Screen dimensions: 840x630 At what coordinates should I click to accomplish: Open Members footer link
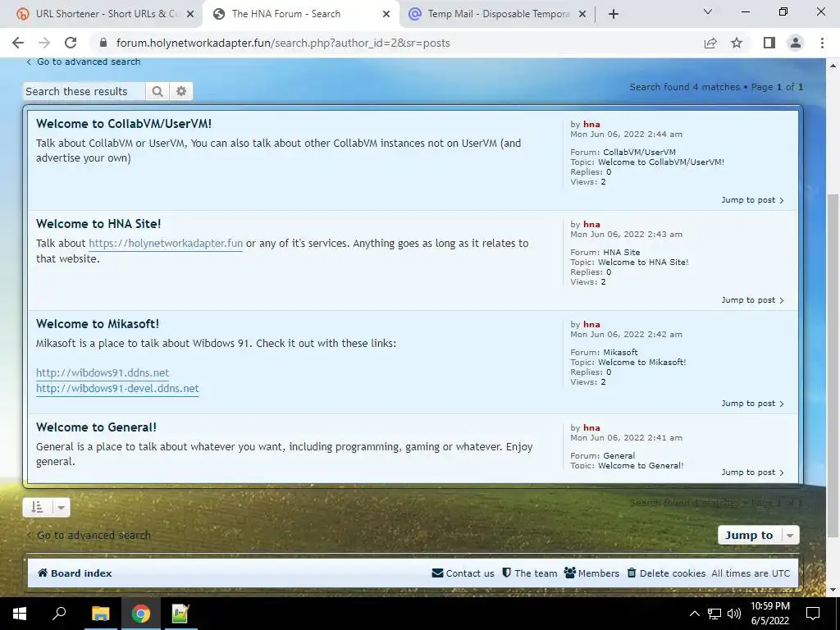[x=591, y=573]
